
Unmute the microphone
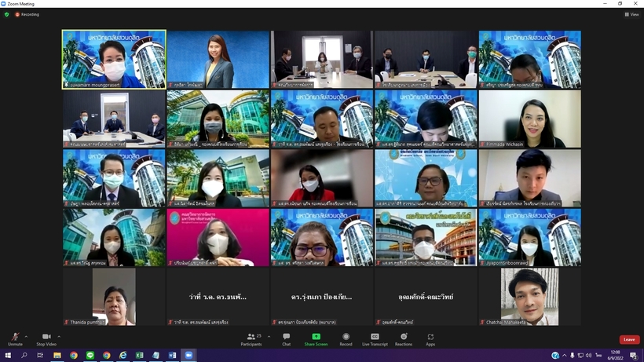15,338
